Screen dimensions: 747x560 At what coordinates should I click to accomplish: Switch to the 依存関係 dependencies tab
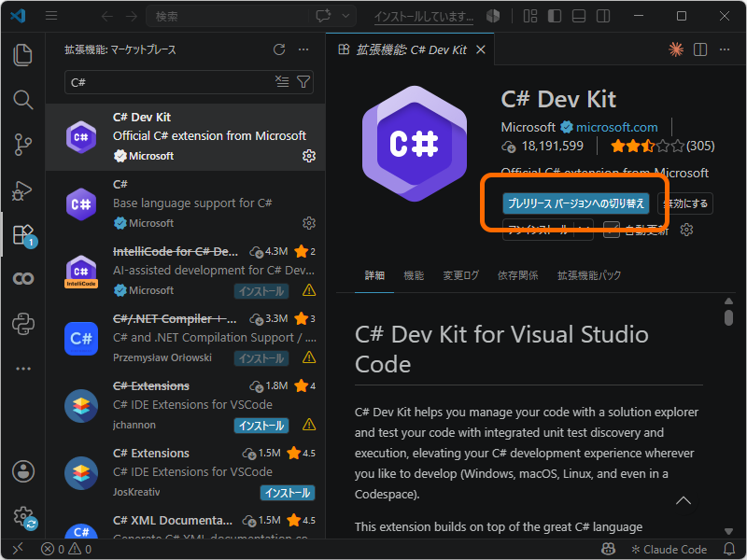518,275
